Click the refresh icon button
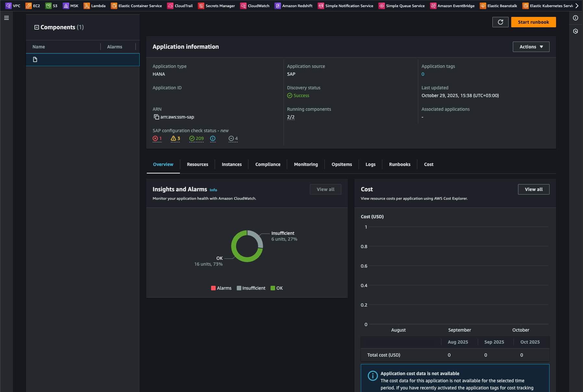This screenshot has width=583, height=392. [x=500, y=22]
